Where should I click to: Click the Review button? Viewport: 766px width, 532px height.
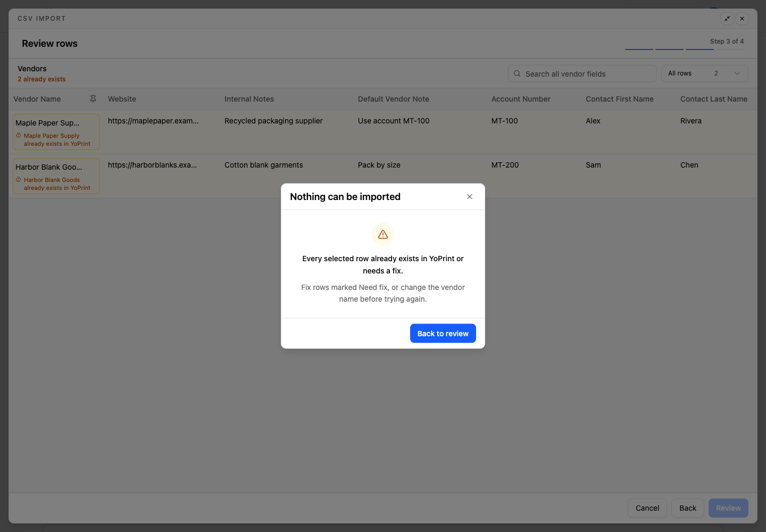(728, 508)
